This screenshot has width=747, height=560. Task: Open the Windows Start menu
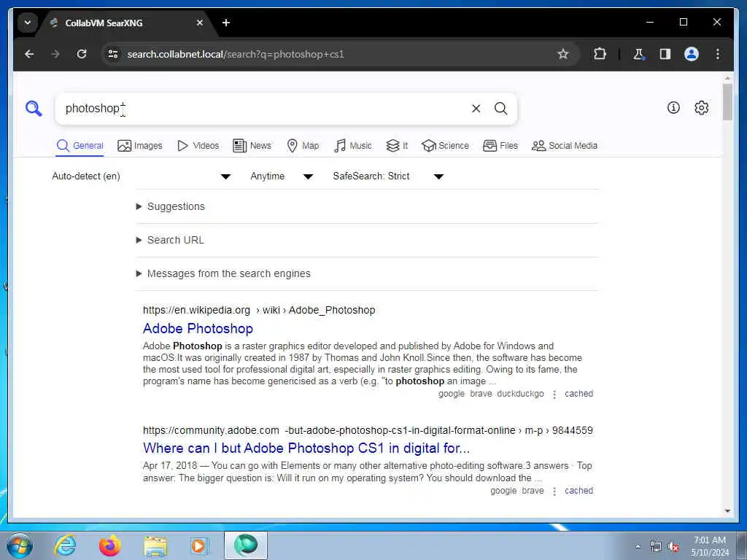click(20, 545)
